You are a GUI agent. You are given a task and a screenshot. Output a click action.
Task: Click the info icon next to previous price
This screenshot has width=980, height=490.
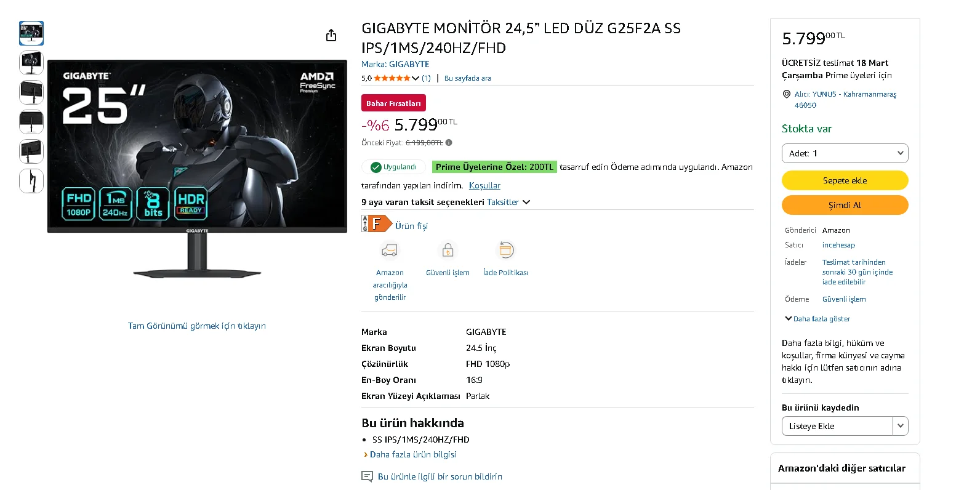[x=449, y=143]
